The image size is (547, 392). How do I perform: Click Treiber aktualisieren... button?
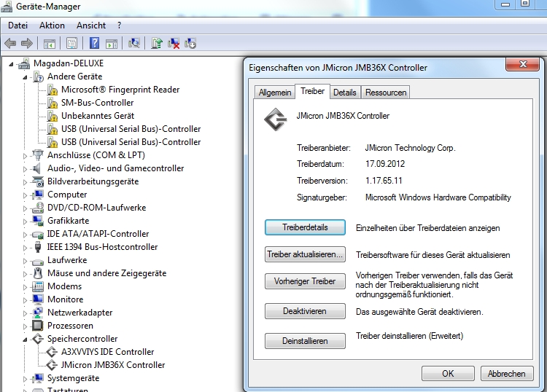[x=305, y=254]
